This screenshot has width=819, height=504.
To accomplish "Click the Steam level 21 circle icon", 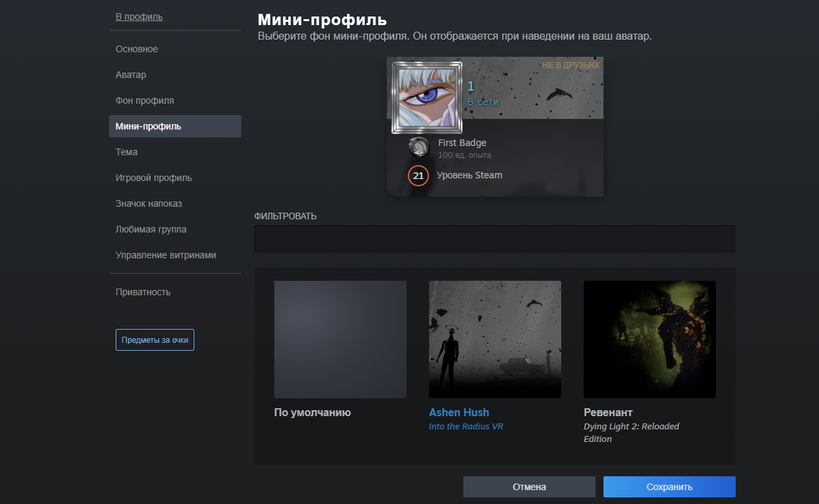I will tap(418, 176).
